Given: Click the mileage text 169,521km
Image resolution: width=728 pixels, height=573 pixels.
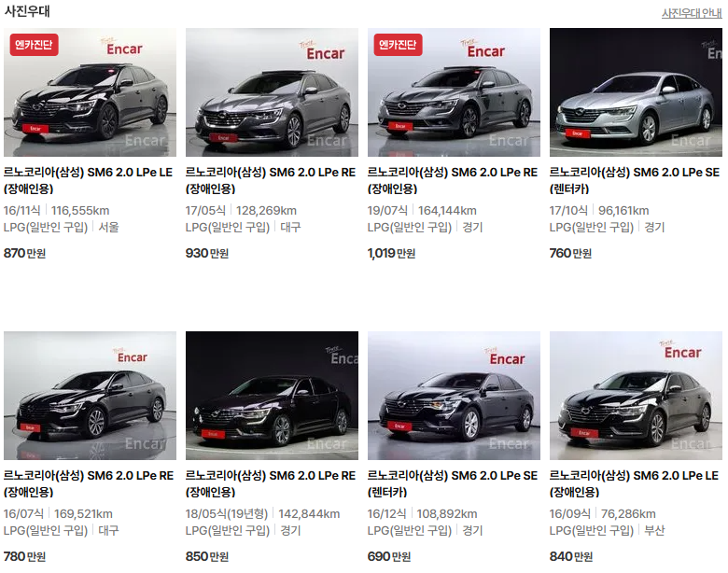Looking at the screenshot, I should click(83, 514).
